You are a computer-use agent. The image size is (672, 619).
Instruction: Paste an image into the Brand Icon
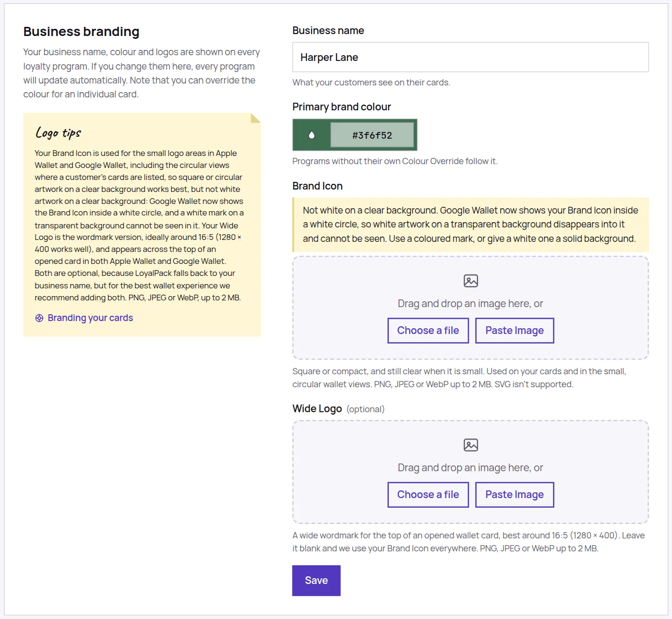515,331
